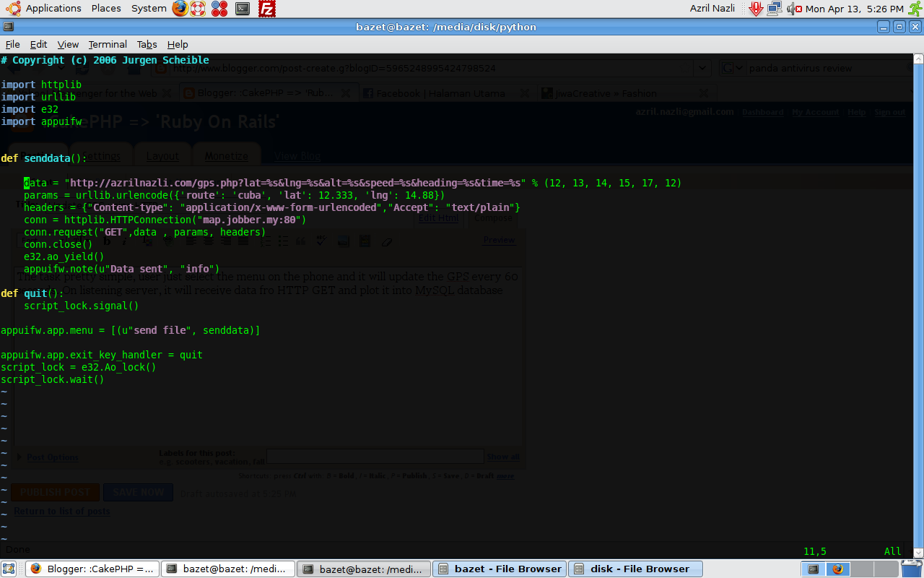Open the terminal's File menu
Screen dimensions: 924x578
pos(12,44)
